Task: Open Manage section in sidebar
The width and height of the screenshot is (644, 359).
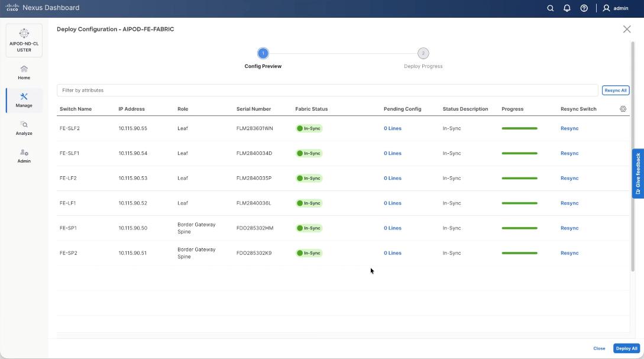Action: 24,100
